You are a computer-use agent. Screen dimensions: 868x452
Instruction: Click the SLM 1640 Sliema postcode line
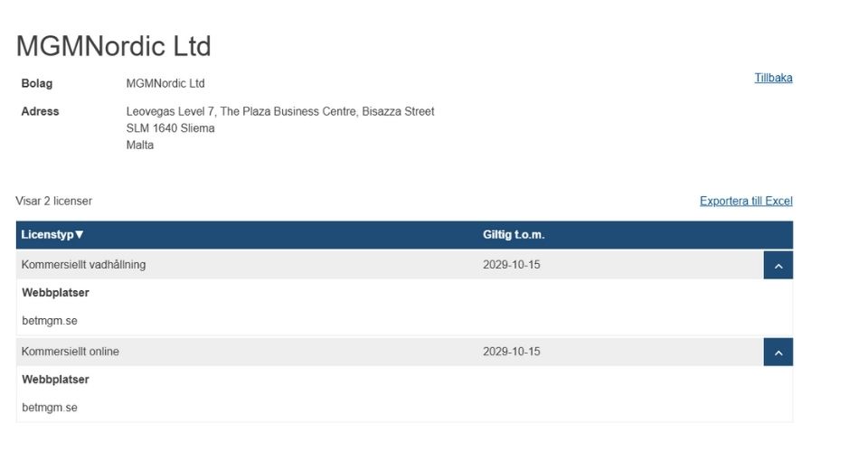coord(170,128)
